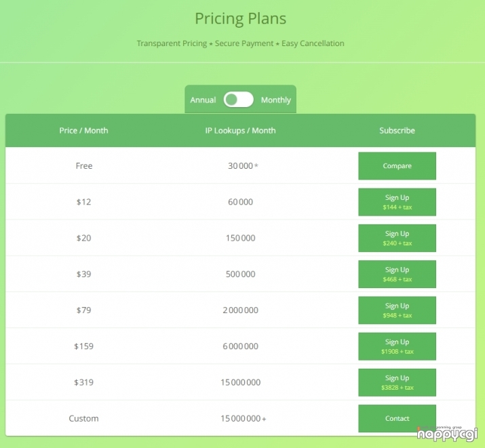Click the Compare button for Free plan
The height and width of the screenshot is (448, 485).
click(x=397, y=166)
